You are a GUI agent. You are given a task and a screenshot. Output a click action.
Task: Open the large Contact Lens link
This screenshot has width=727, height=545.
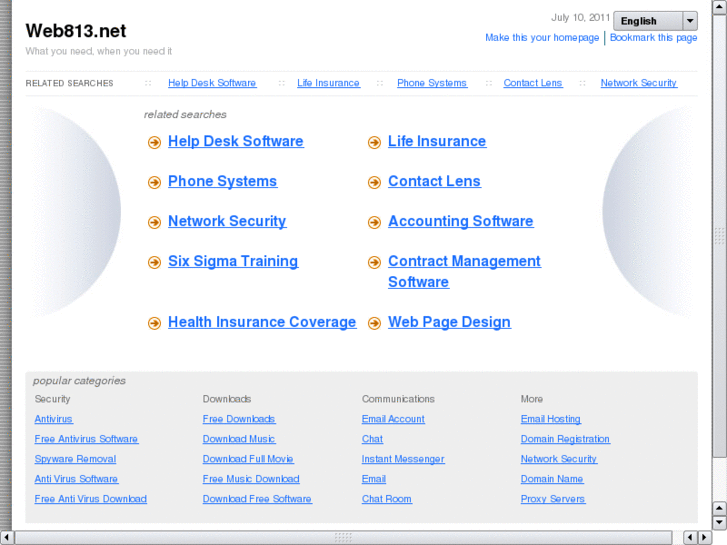pyautogui.click(x=434, y=181)
